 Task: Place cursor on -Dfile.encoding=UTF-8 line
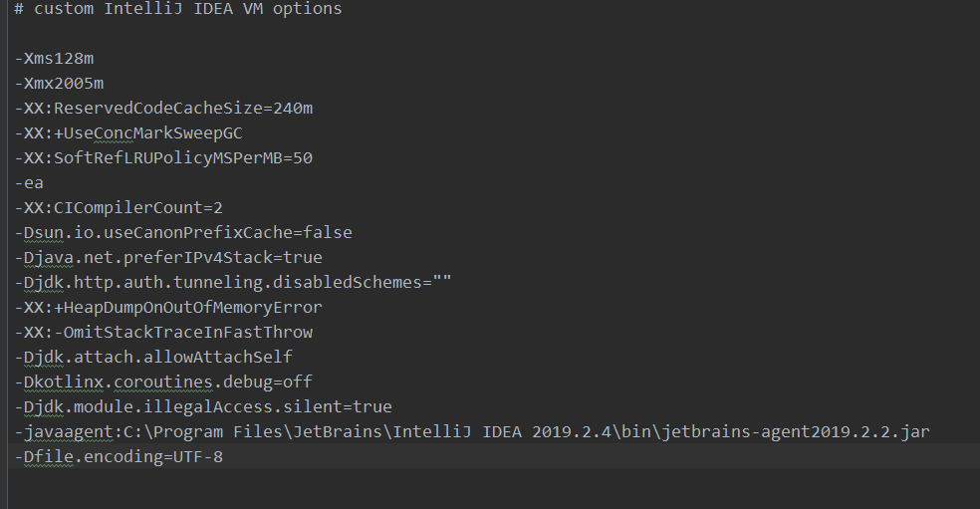coord(119,456)
